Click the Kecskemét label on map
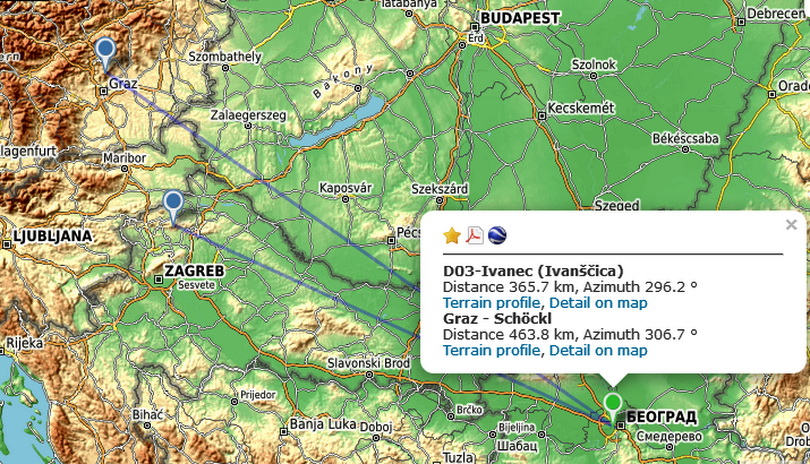The image size is (810, 464). (x=581, y=108)
